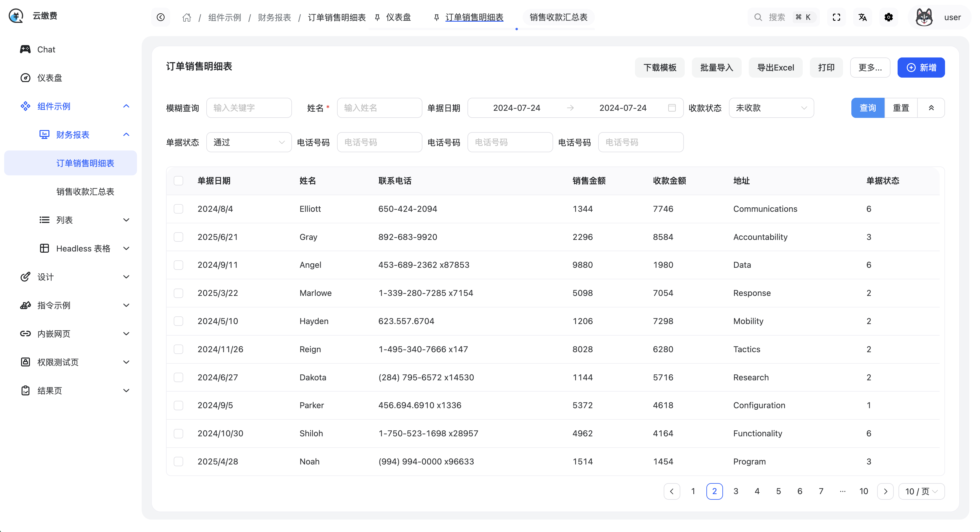Check the Angel row checkbox
The image size is (980, 532).
(x=178, y=265)
